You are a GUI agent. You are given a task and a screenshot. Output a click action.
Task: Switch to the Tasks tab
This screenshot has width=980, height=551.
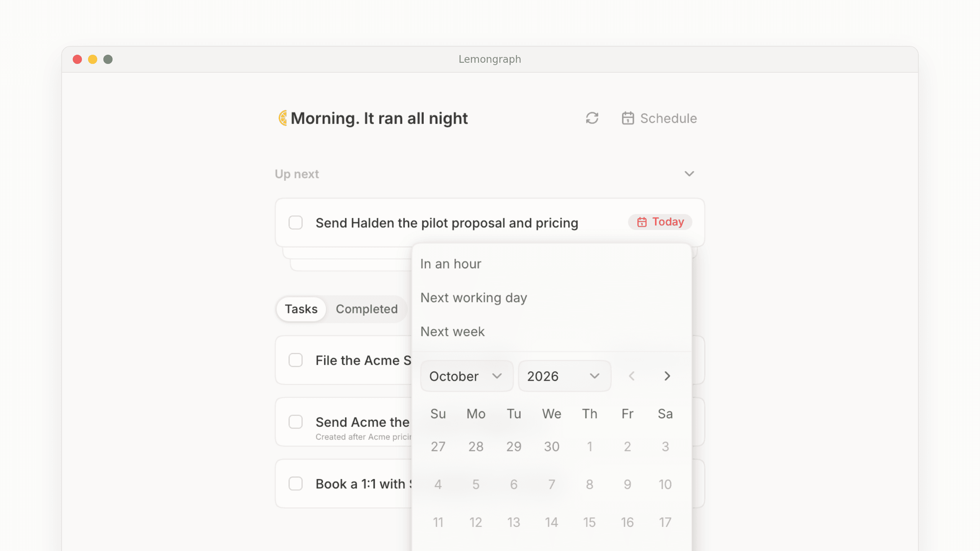pyautogui.click(x=301, y=309)
